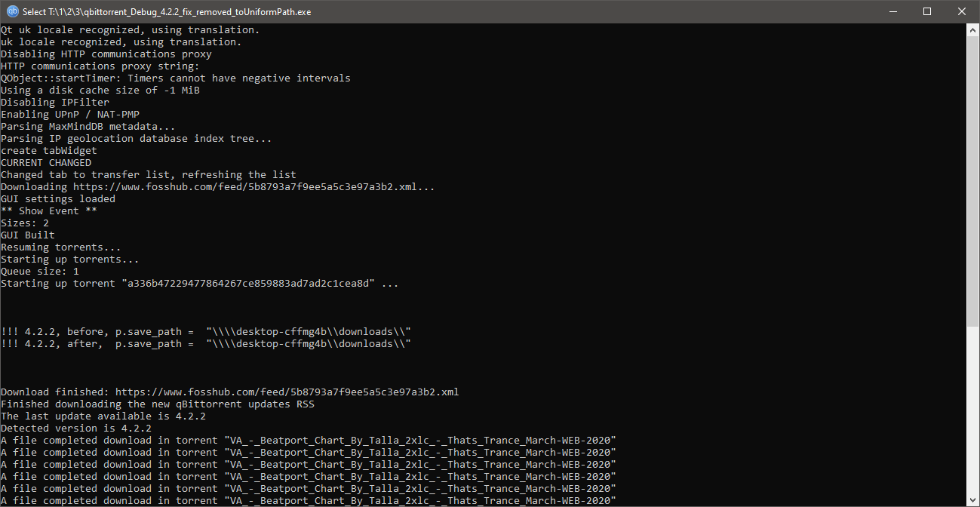The width and height of the screenshot is (980, 507).
Task: Click line "Queue size: 1"
Action: (40, 272)
